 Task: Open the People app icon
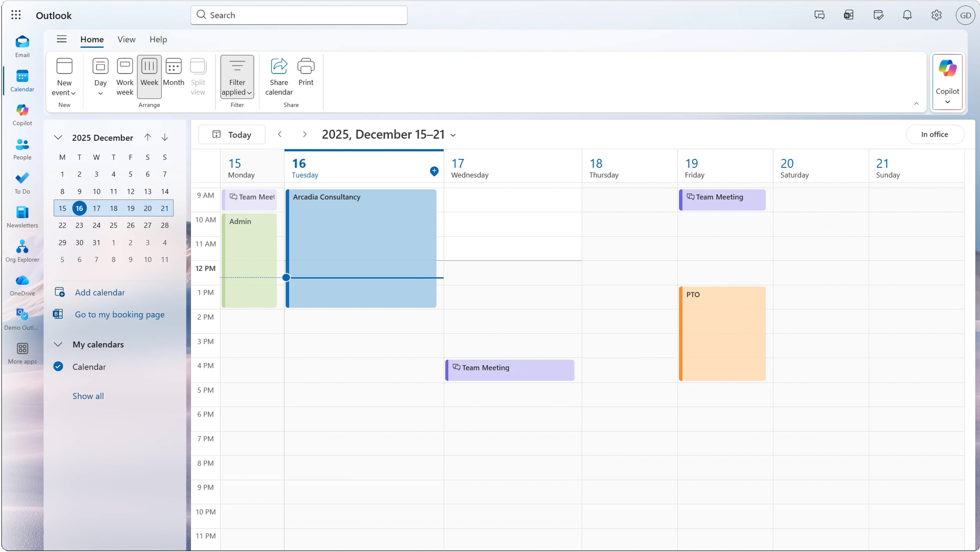[22, 149]
